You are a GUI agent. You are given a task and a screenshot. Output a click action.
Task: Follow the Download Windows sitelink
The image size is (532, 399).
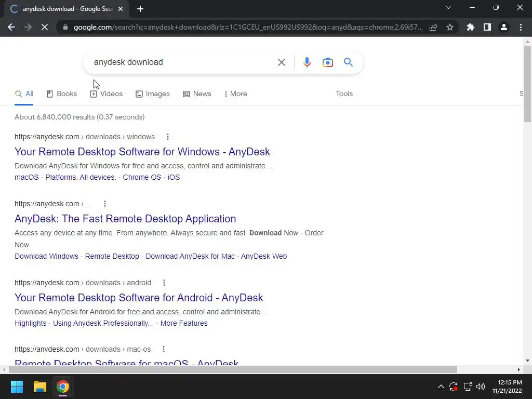(x=46, y=256)
